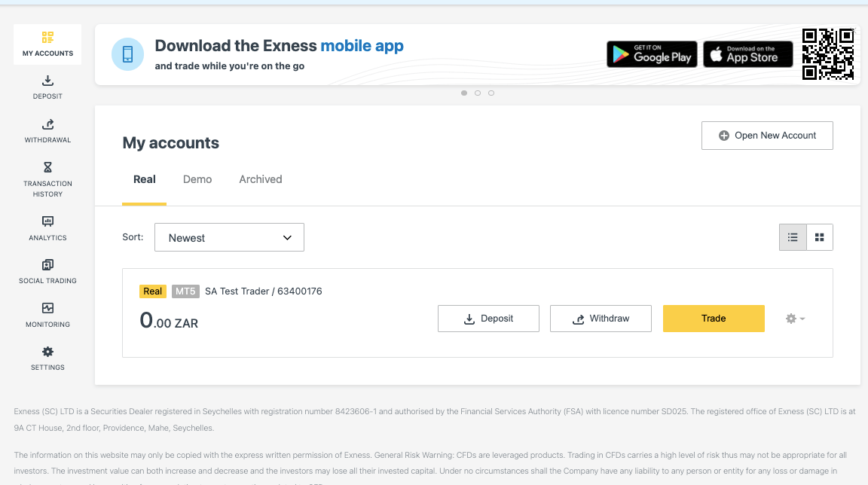Expand the Newest sort dropdown

point(229,237)
